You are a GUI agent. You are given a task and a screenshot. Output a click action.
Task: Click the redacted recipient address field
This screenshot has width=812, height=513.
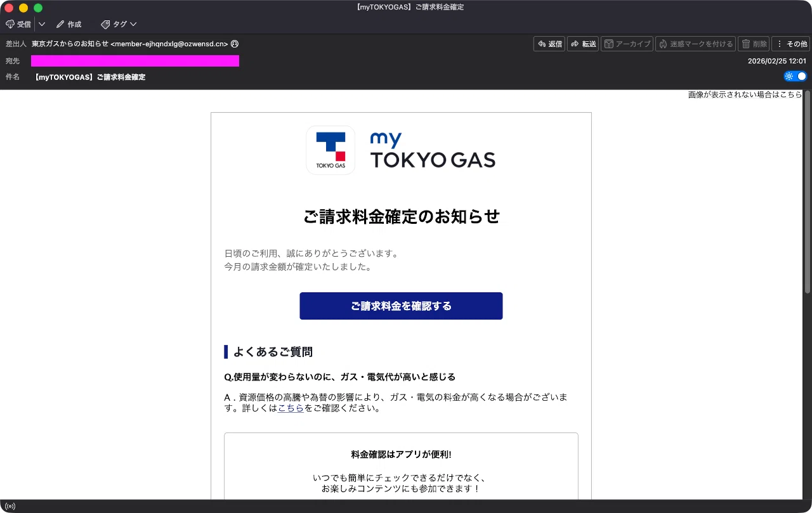pos(135,61)
